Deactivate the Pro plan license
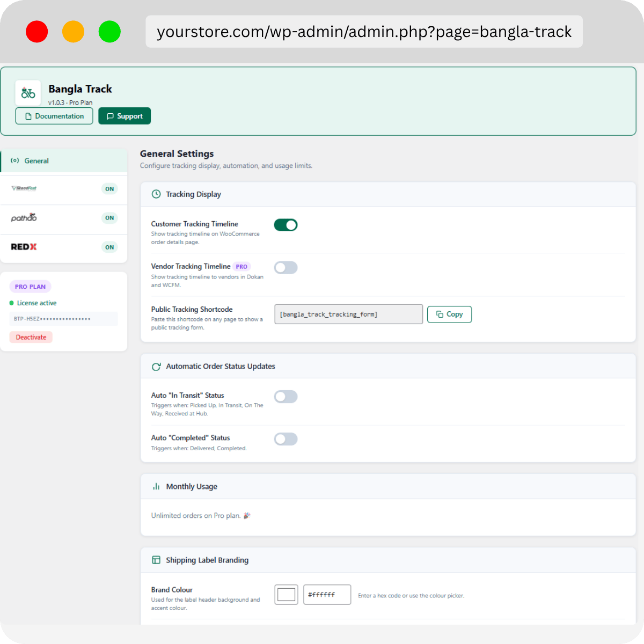644x644 pixels. tap(31, 337)
